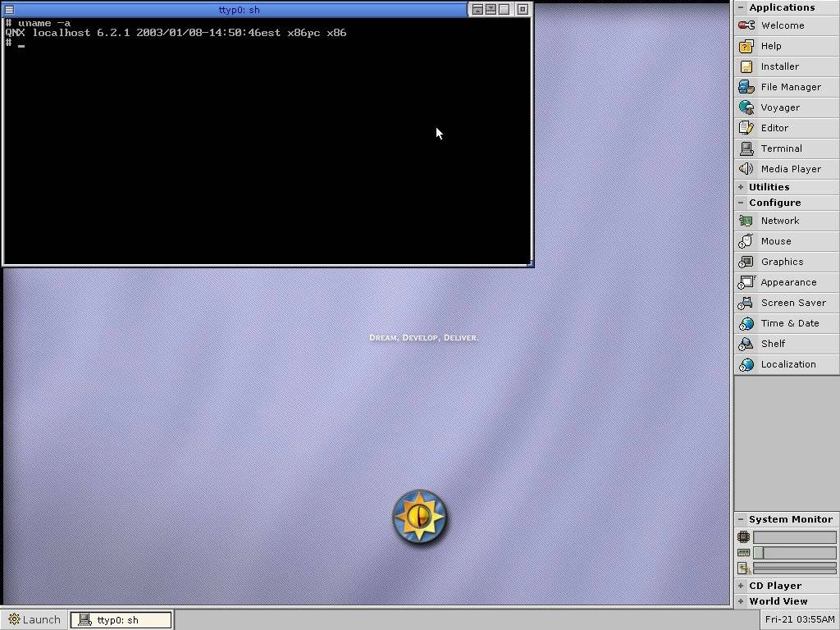Open the Launch menu

(x=34, y=620)
